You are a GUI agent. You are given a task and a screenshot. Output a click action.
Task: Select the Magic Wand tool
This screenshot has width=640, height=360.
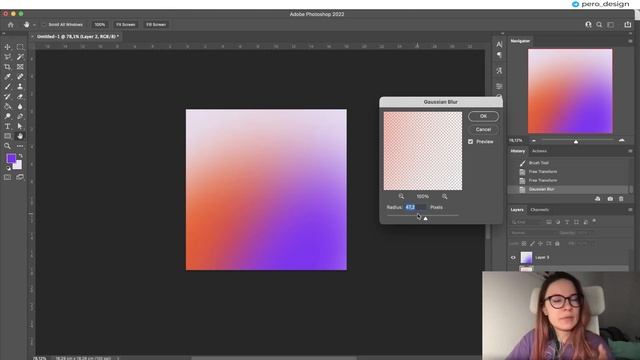[20, 57]
